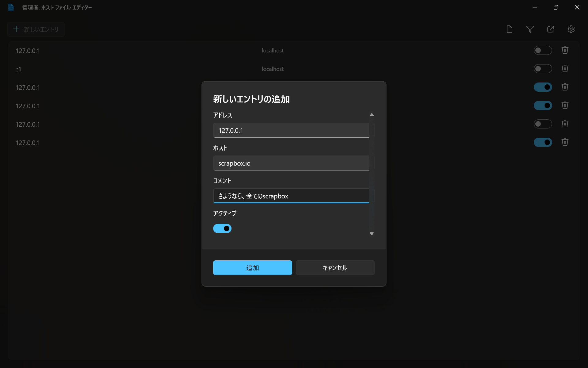This screenshot has height=368, width=588.
Task: Open additional lines file icon in toolbar
Action: tap(509, 29)
